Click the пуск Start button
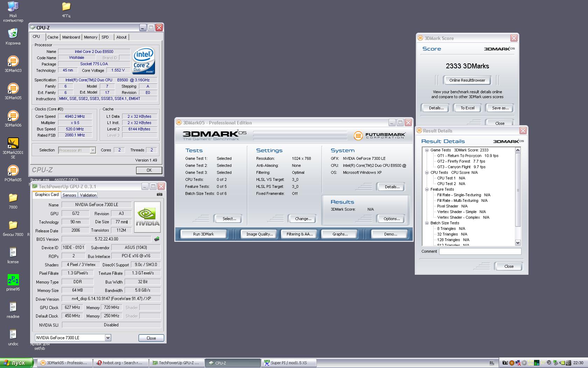588x368 pixels. (x=17, y=363)
